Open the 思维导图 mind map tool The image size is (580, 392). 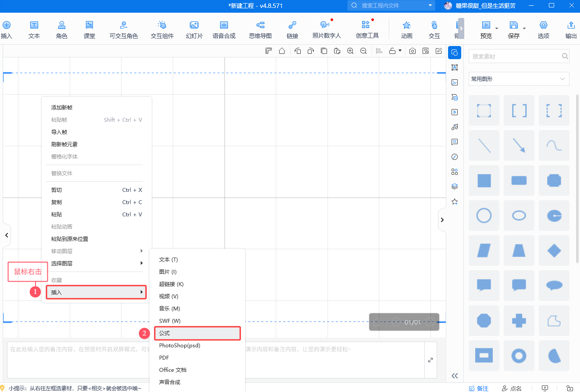tap(260, 30)
